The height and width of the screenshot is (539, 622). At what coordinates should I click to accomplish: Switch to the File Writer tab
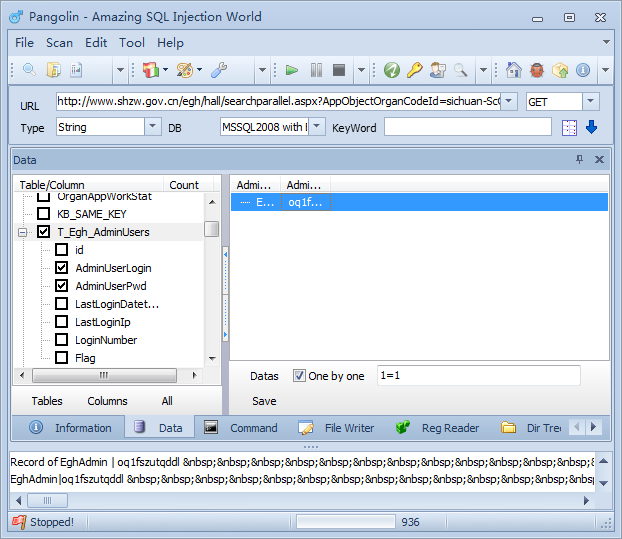click(x=336, y=428)
